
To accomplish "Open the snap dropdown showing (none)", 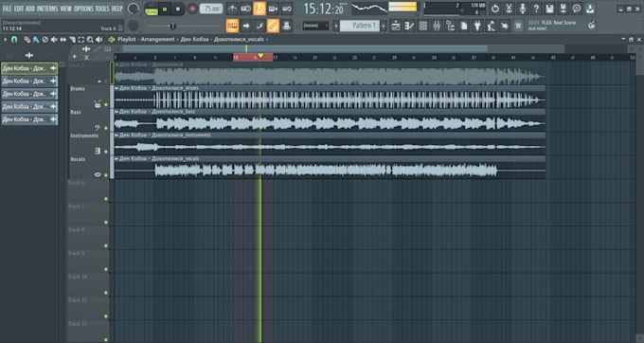I will [315, 26].
